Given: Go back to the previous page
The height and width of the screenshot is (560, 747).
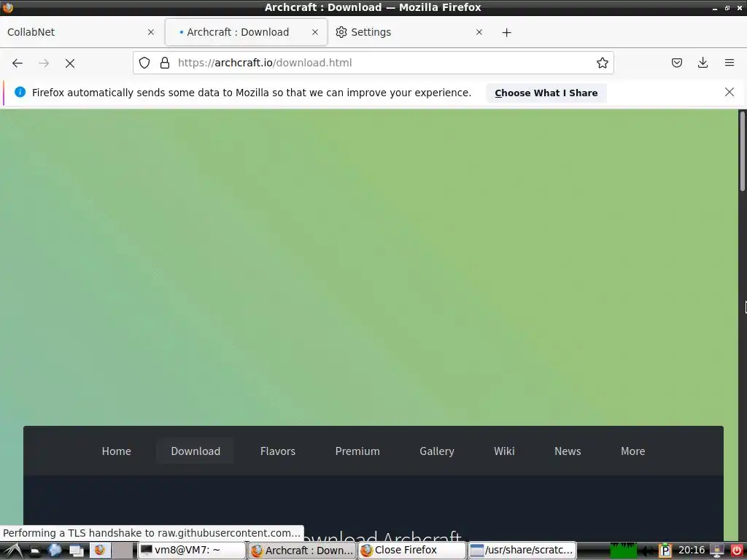Looking at the screenshot, I should (18, 63).
